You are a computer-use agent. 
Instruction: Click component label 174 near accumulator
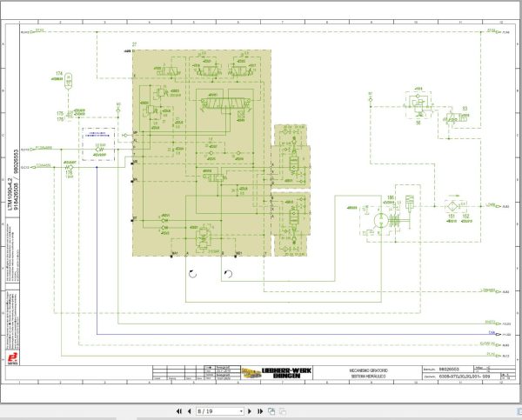[x=59, y=74]
